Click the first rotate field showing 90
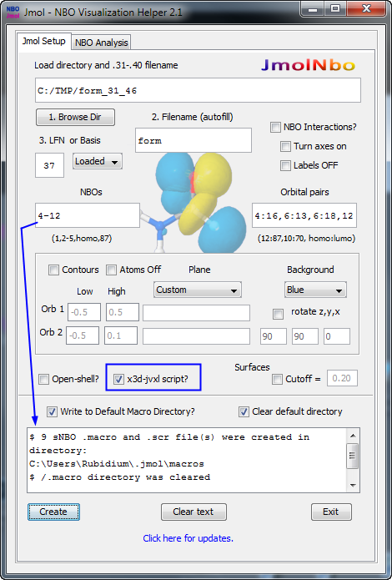The height and width of the screenshot is (580, 392). [x=274, y=336]
